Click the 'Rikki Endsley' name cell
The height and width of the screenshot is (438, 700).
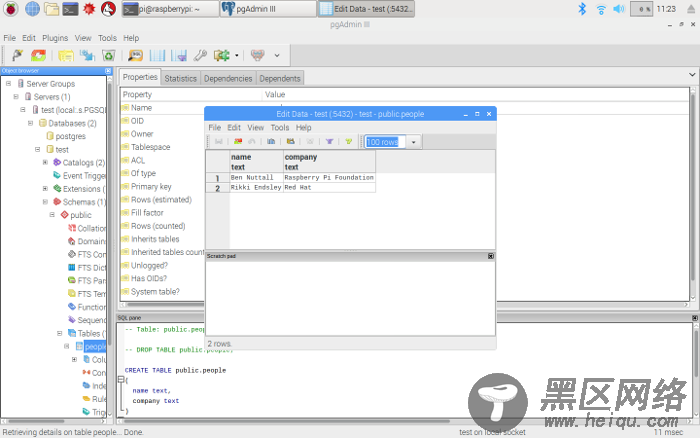pyautogui.click(x=256, y=188)
